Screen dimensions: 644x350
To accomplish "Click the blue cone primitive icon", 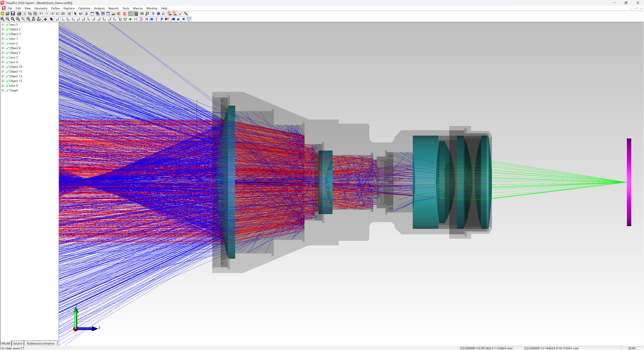I will pos(189,19).
